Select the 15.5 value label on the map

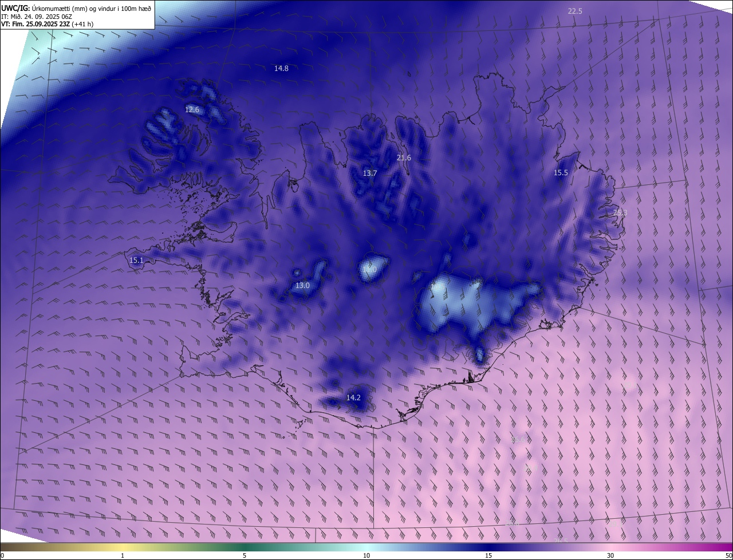[561, 172]
